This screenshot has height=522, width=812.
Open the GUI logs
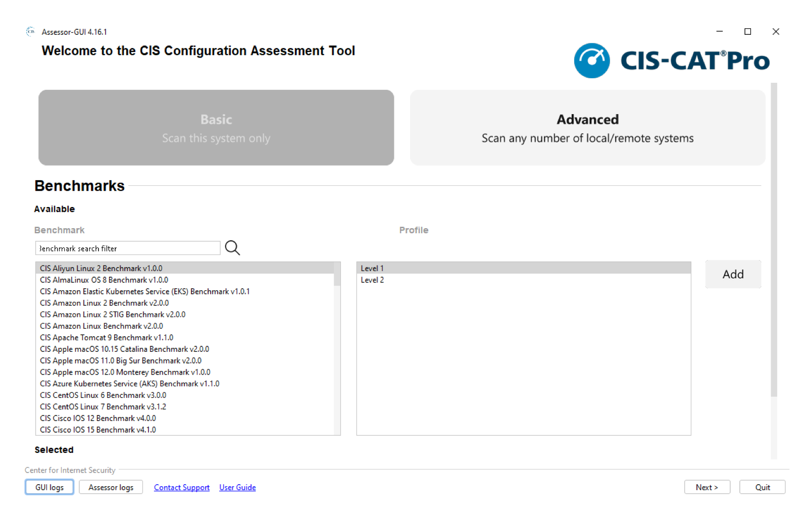[49, 487]
